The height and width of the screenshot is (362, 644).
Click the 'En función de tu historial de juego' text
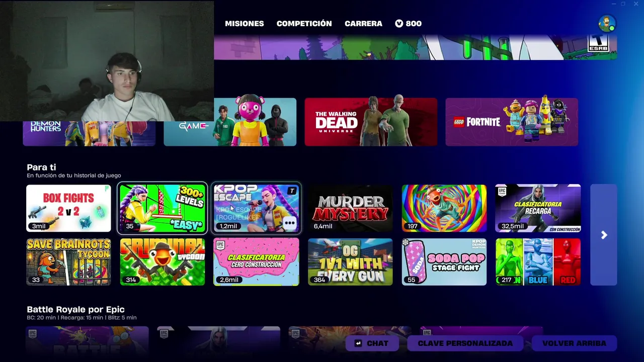[x=73, y=175]
